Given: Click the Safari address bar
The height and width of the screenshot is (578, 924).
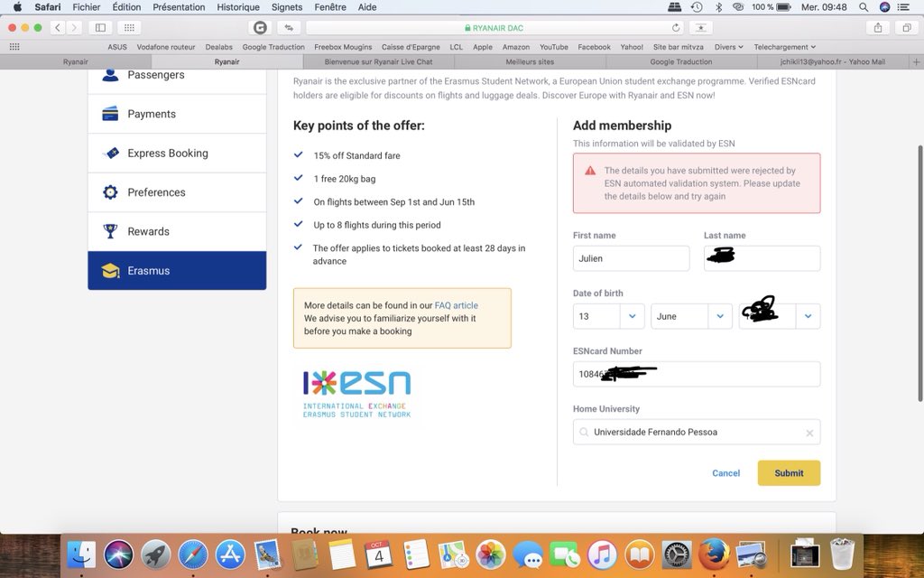Looking at the screenshot, I should click(494, 28).
